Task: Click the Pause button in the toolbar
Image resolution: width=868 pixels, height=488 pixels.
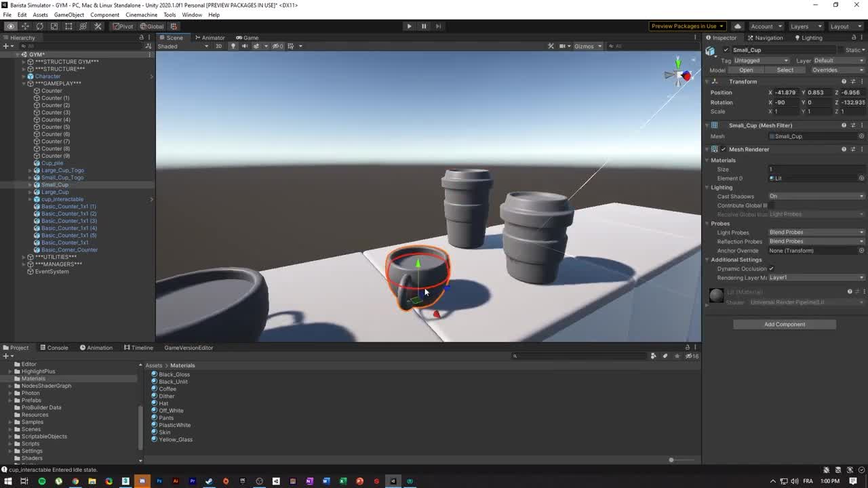Action: pos(424,26)
